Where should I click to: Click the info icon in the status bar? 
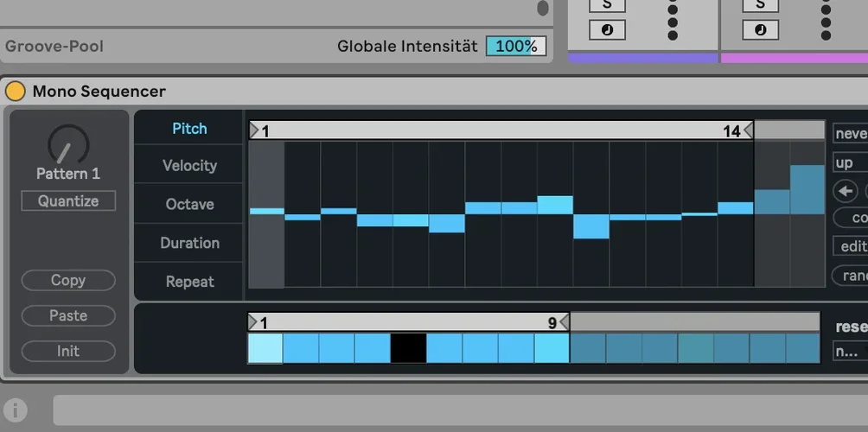click(x=16, y=410)
